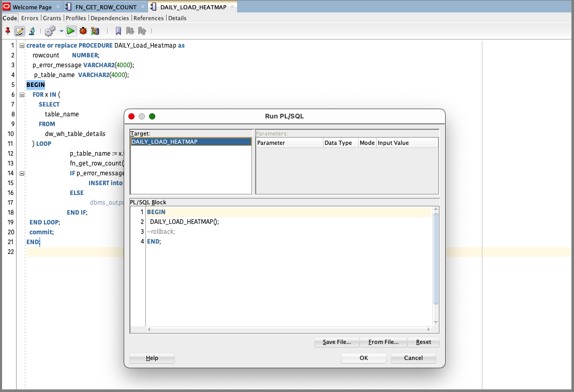Click the highlighted BEGIN keyword on line 5
Image resolution: width=574 pixels, height=392 pixels.
pos(36,85)
